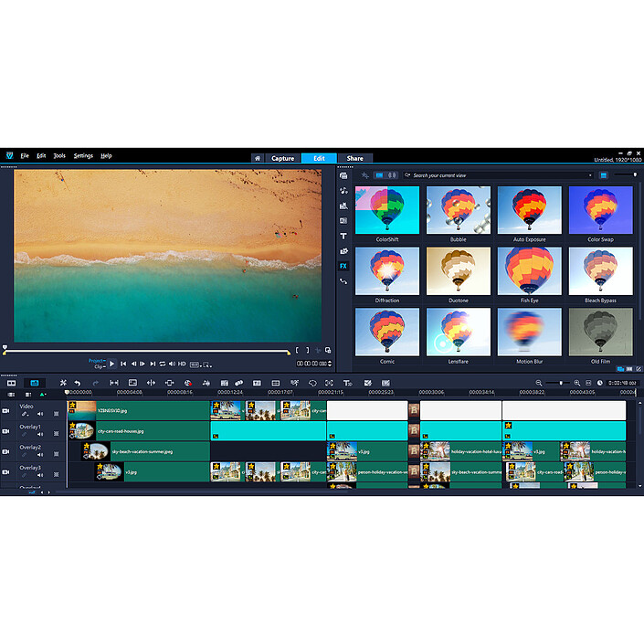Open the Overlay/Graphic library icon
The height and width of the screenshot is (644, 644).
click(343, 251)
